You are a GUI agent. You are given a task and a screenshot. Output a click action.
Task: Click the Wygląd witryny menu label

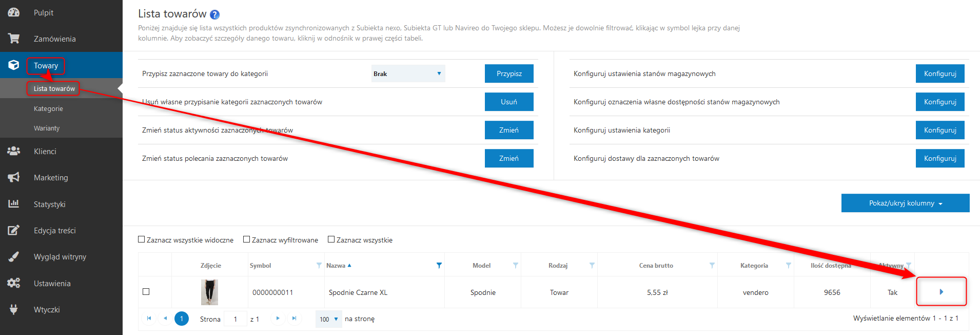[60, 257]
